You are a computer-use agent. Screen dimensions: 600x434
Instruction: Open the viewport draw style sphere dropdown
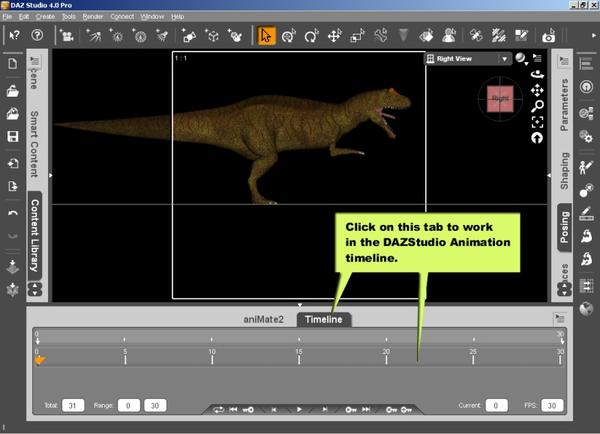tap(521, 58)
